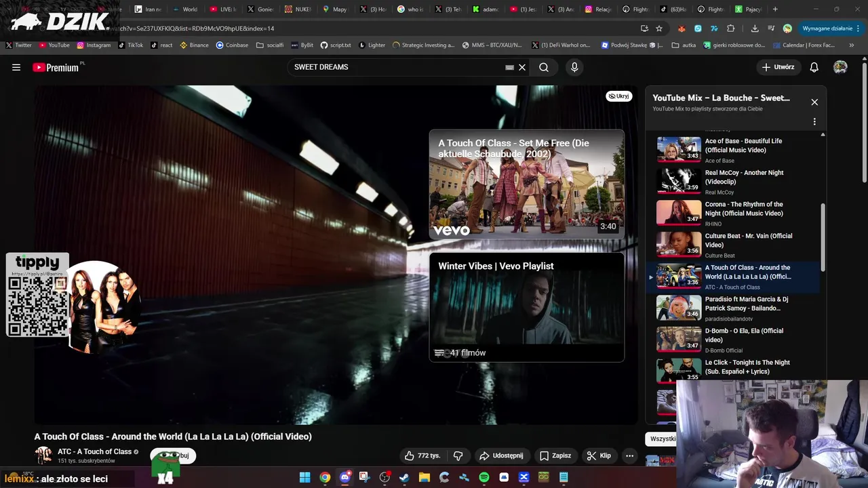The height and width of the screenshot is (488, 868).
Task: Switch to Pajacyk browser tab
Action: 748,9
